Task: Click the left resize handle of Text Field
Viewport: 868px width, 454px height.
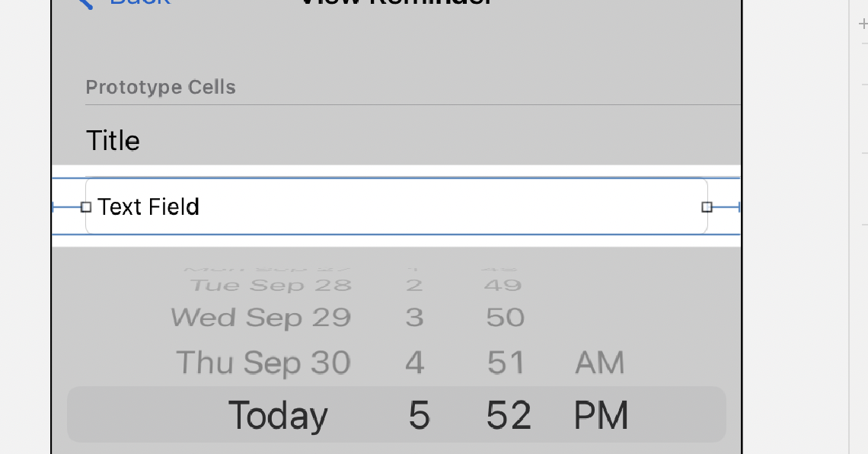Action: (86, 207)
